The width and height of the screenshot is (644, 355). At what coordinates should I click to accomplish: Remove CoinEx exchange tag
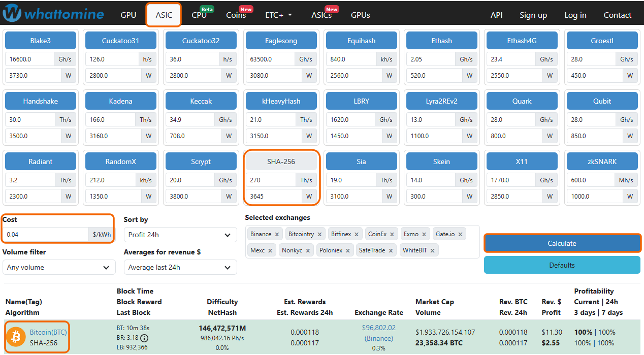tap(392, 234)
